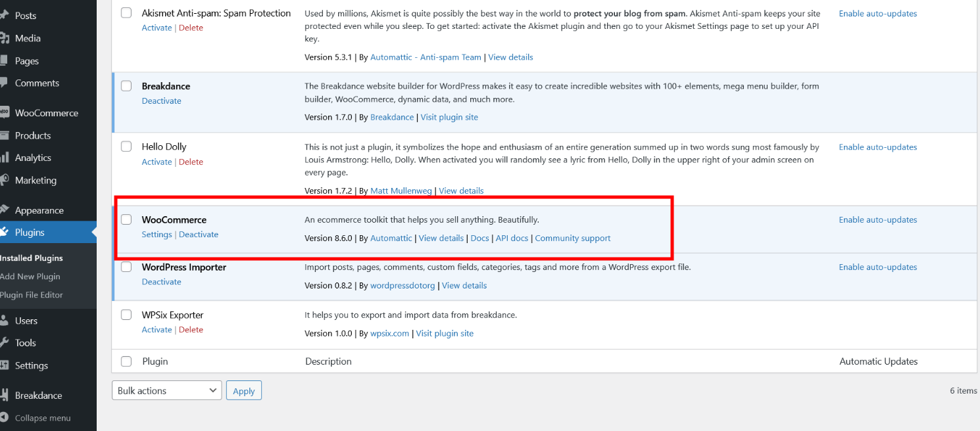This screenshot has width=980, height=431.
Task: Toggle the select-all checkbox in table footer
Action: pos(126,361)
